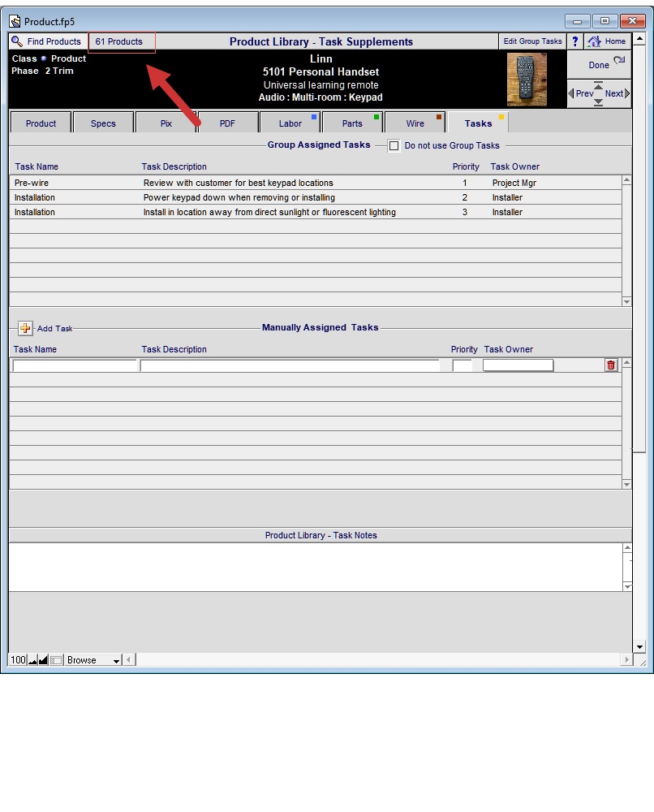The width and height of the screenshot is (654, 812).
Task: Click the 61 Products count button
Action: pos(122,42)
